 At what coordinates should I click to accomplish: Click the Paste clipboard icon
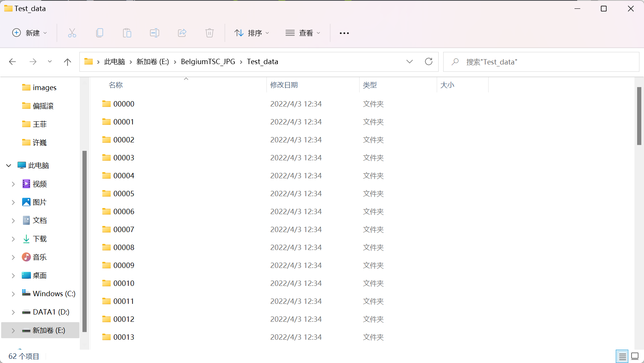pyautogui.click(x=127, y=33)
